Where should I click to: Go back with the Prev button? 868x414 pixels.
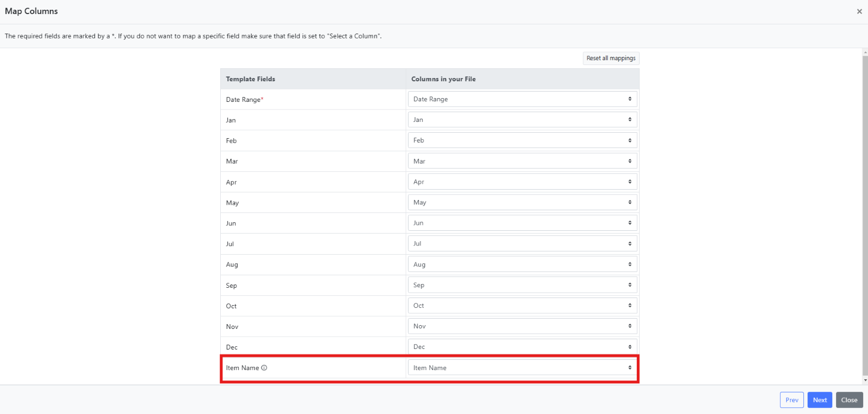[792, 400]
